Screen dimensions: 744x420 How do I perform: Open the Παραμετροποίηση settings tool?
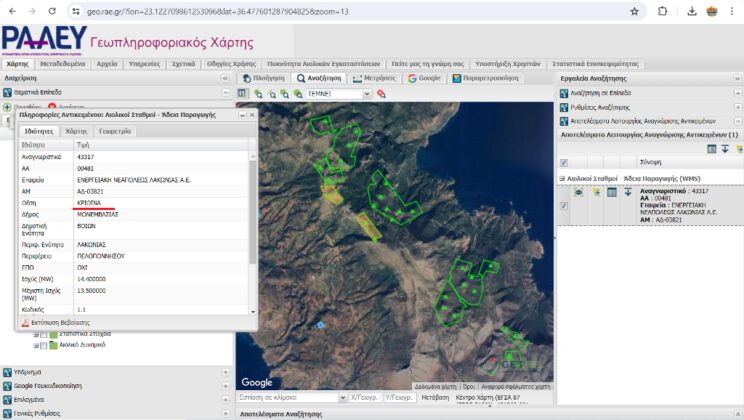[x=485, y=78]
